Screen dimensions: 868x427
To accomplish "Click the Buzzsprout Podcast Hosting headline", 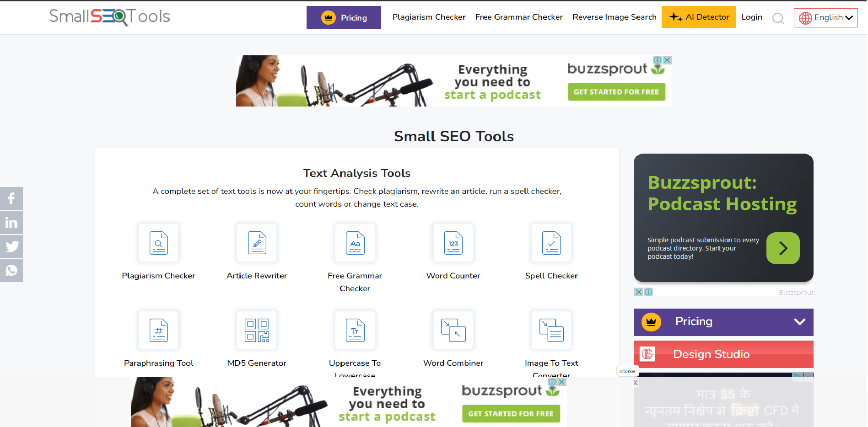I will (722, 193).
